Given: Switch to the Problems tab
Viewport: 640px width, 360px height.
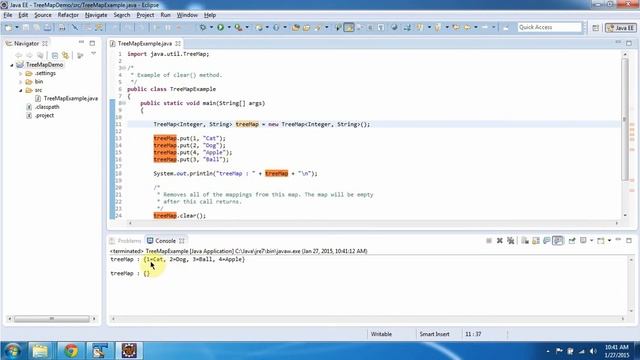Looking at the screenshot, I should point(125,241).
